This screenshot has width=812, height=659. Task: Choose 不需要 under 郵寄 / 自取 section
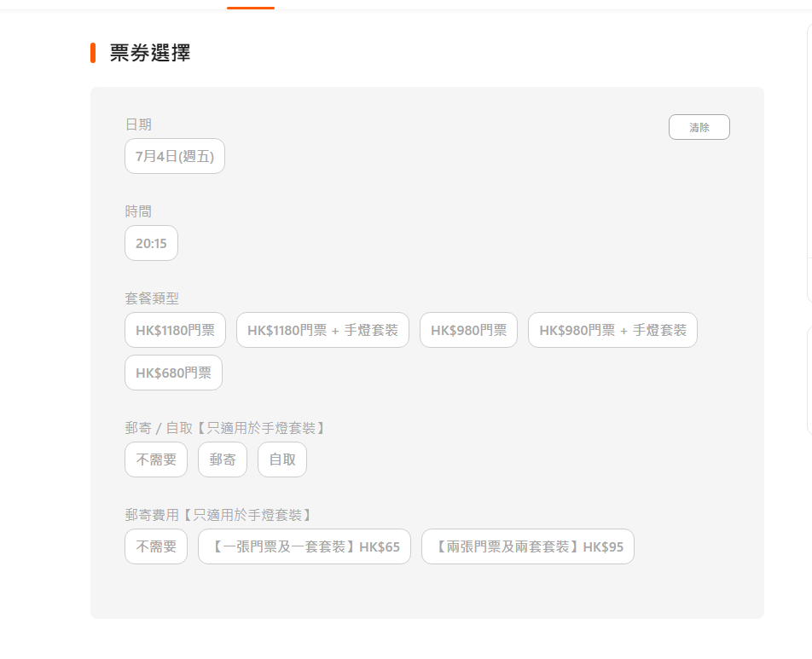click(x=156, y=460)
